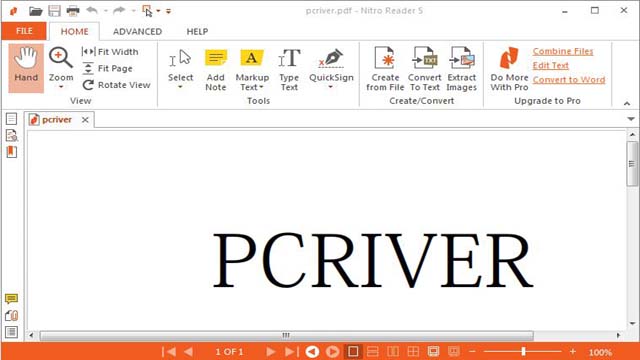Open the Pages pane in sidebar
The height and width of the screenshot is (360, 640).
click(x=11, y=119)
